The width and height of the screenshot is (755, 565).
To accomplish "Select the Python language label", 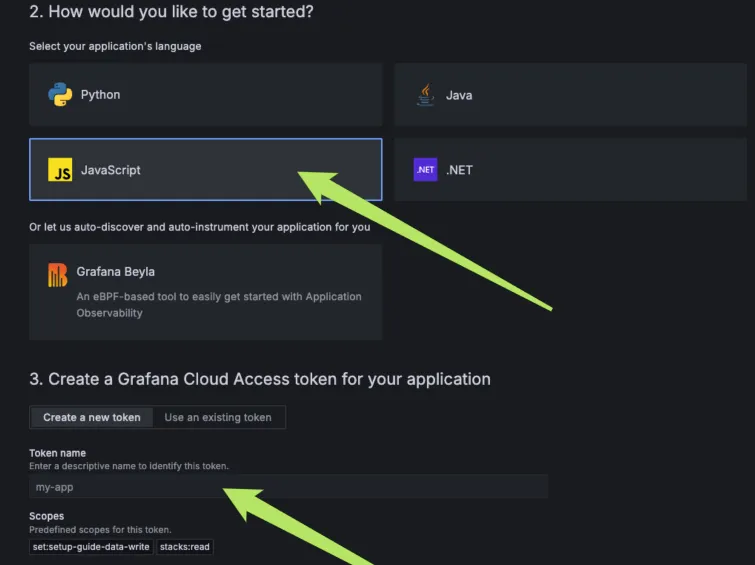I will [100, 95].
